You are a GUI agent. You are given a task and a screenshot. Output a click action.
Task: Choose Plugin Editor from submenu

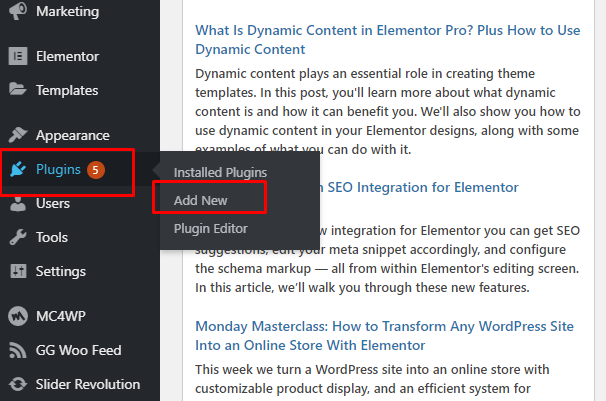tap(211, 228)
